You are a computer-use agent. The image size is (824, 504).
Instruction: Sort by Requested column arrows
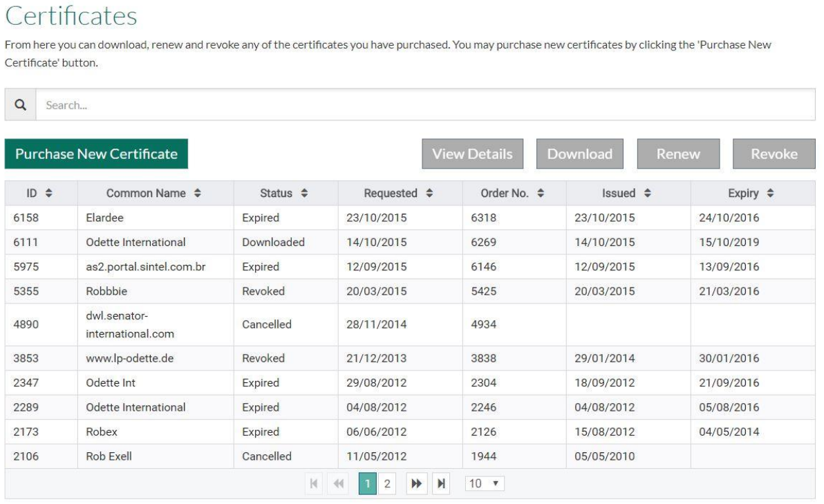click(x=429, y=194)
